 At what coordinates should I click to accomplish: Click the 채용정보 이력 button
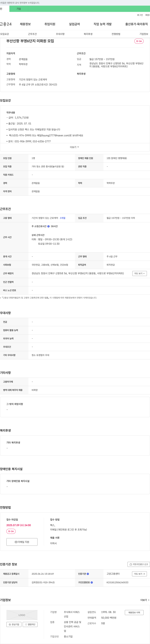[134, 613]
